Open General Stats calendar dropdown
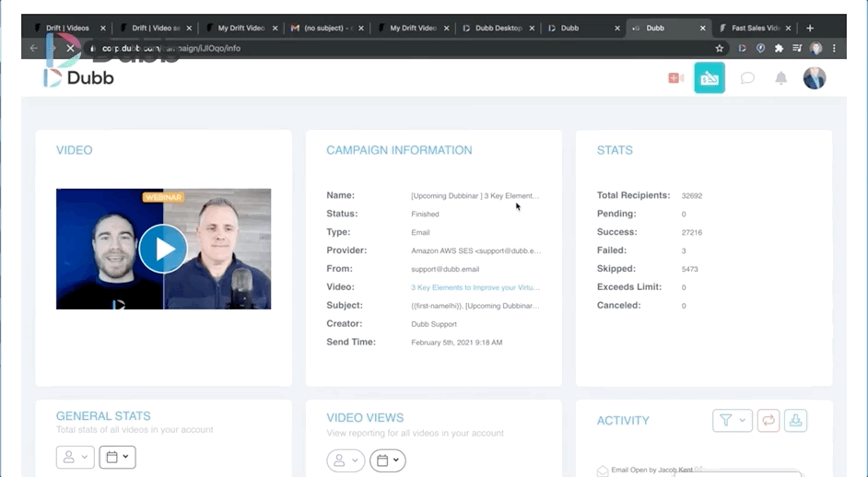868x477 pixels. [117, 457]
